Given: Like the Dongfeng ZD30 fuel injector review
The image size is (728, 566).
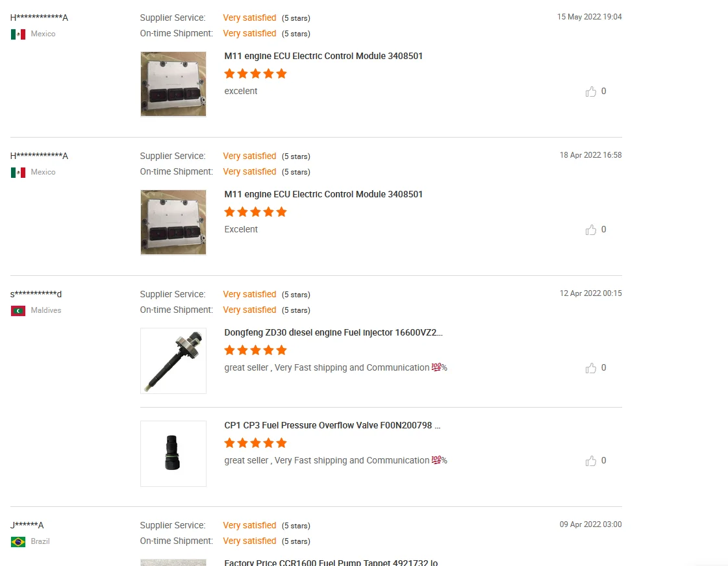Looking at the screenshot, I should tap(590, 368).
